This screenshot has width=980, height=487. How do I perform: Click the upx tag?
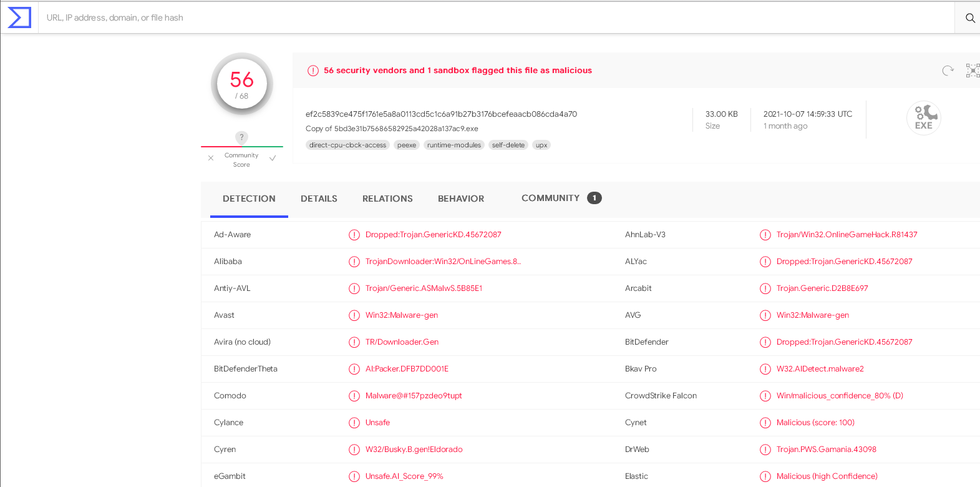pos(541,145)
